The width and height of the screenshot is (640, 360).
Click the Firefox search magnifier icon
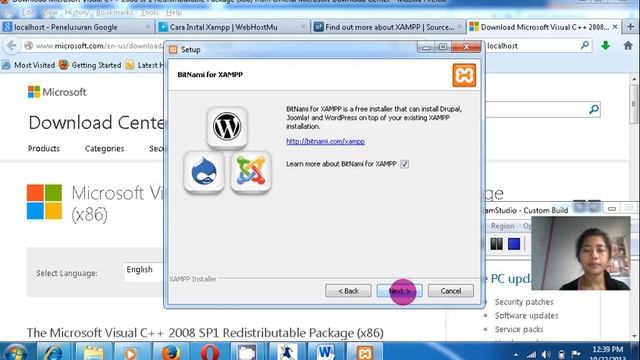click(x=585, y=45)
